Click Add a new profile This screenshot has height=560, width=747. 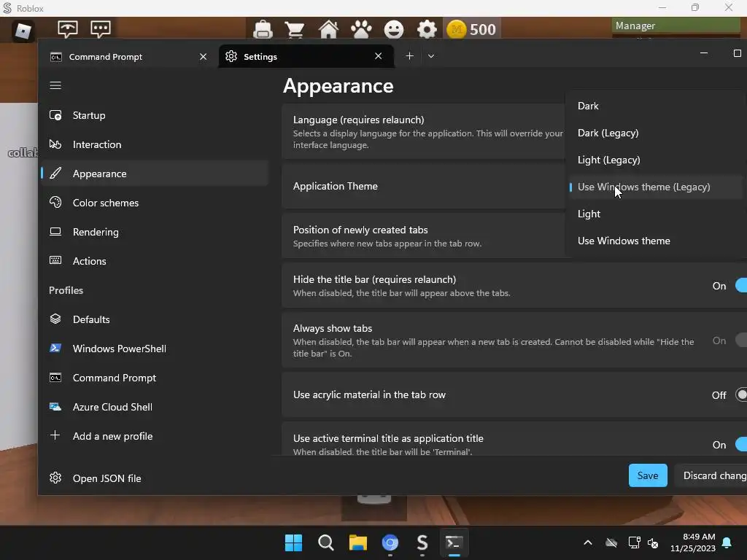coord(155,436)
